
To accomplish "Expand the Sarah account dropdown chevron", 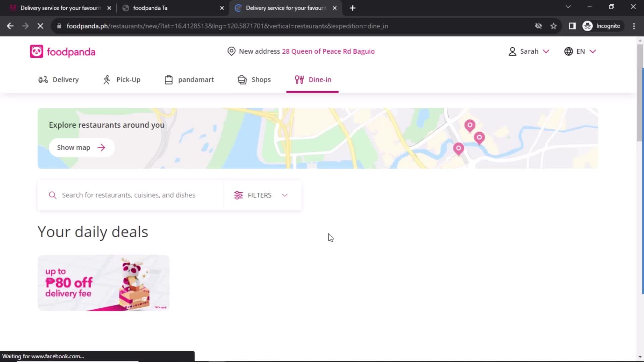I will (546, 51).
